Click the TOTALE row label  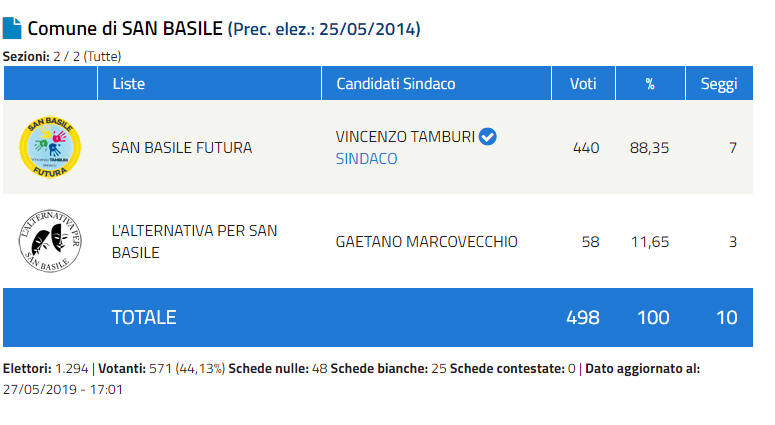(x=144, y=317)
